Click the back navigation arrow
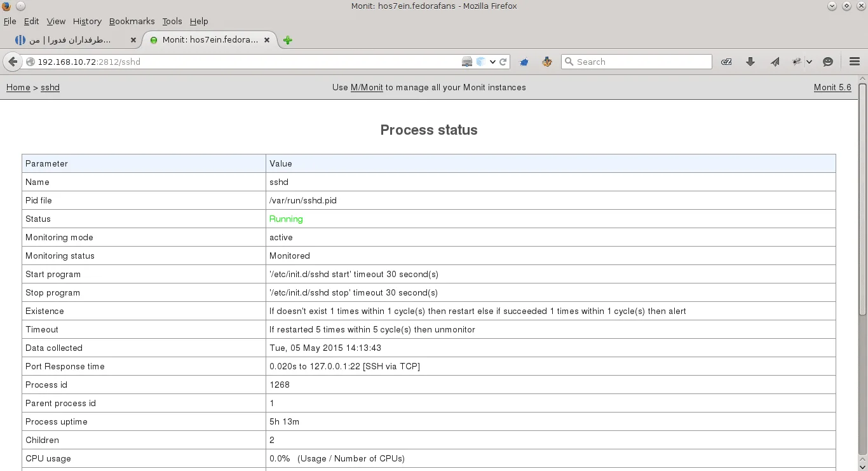The height and width of the screenshot is (471, 868). point(13,62)
